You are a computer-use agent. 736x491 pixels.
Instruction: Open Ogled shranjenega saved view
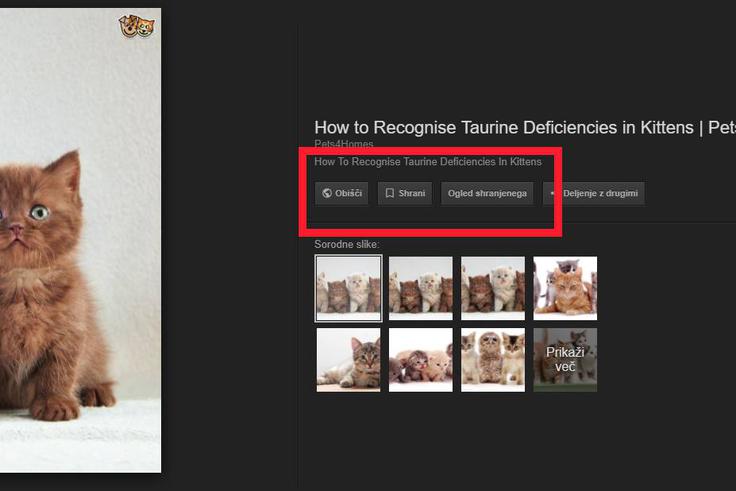point(487,193)
